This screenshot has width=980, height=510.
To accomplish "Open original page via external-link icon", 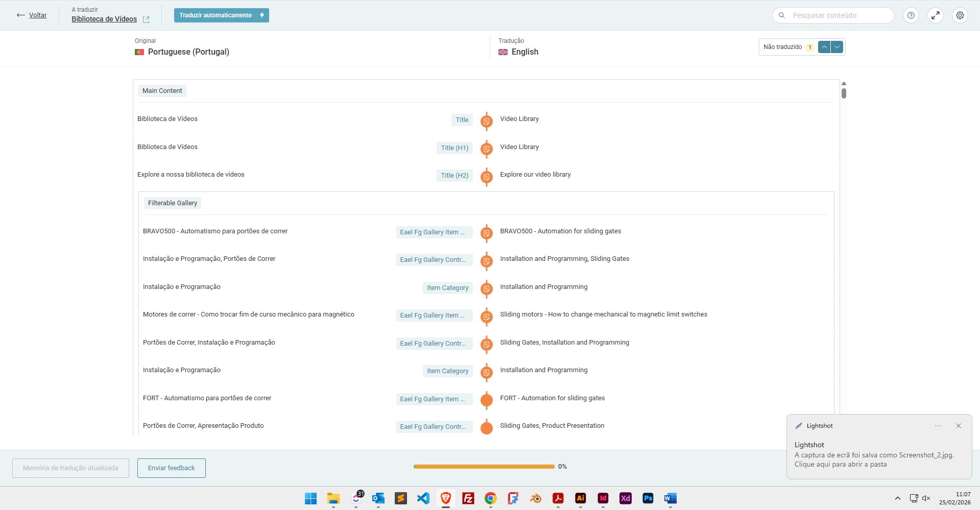I will tap(146, 19).
